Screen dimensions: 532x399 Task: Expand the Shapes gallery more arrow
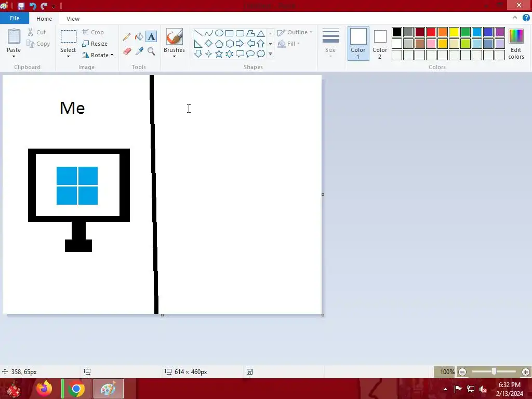pos(270,54)
